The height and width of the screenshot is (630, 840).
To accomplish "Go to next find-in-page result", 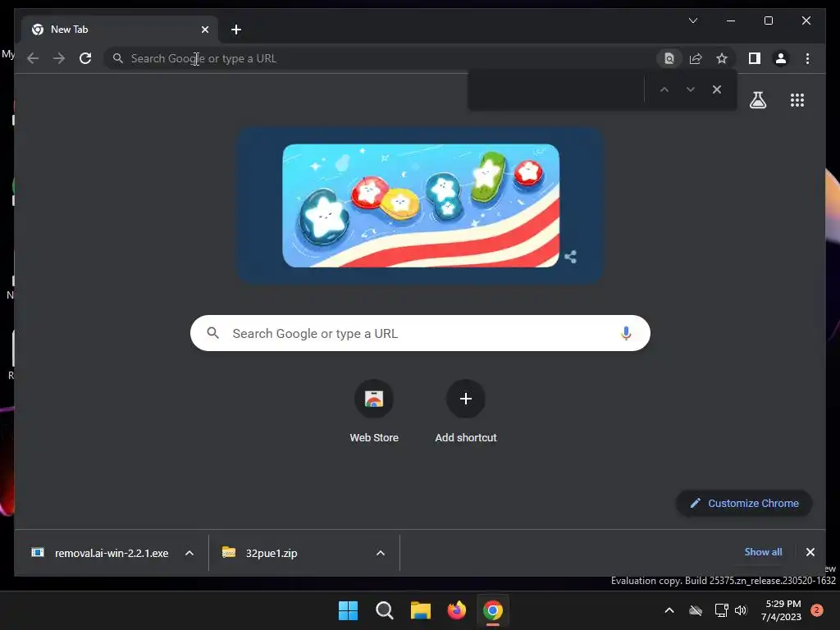I will [691, 89].
